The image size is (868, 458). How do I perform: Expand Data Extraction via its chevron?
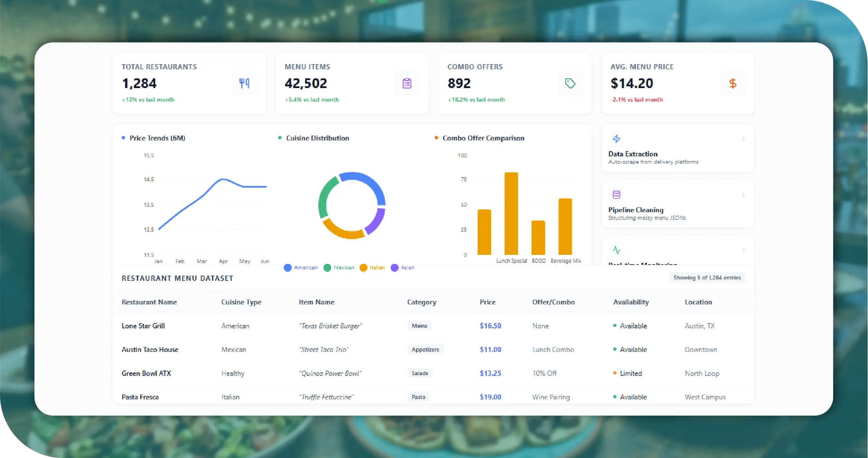tap(743, 139)
